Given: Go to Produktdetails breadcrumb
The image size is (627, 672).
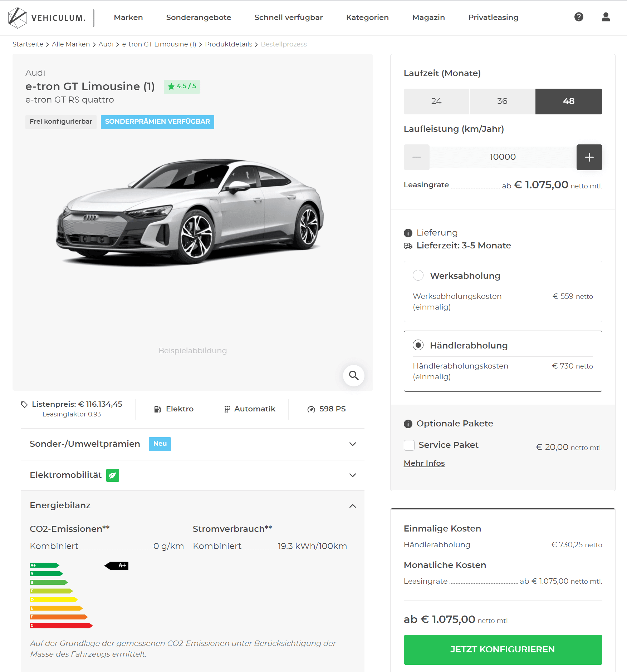Looking at the screenshot, I should (x=229, y=44).
